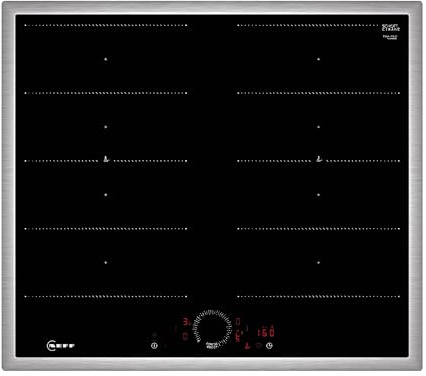Tap the timer display showing 160
The height and width of the screenshot is (376, 426).
(266, 332)
